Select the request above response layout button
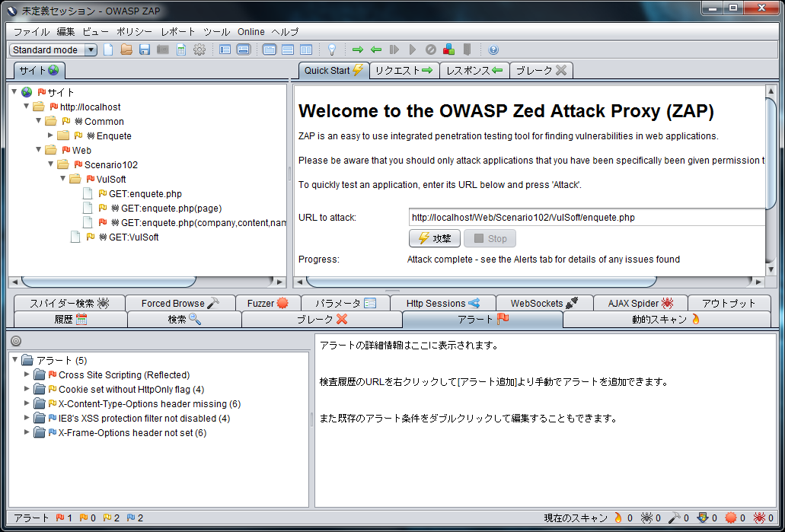The height and width of the screenshot is (532, 785). click(288, 49)
